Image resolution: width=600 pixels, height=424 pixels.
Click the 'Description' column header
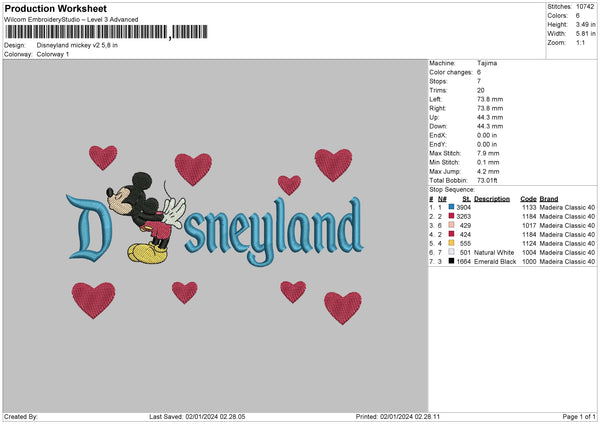492,199
